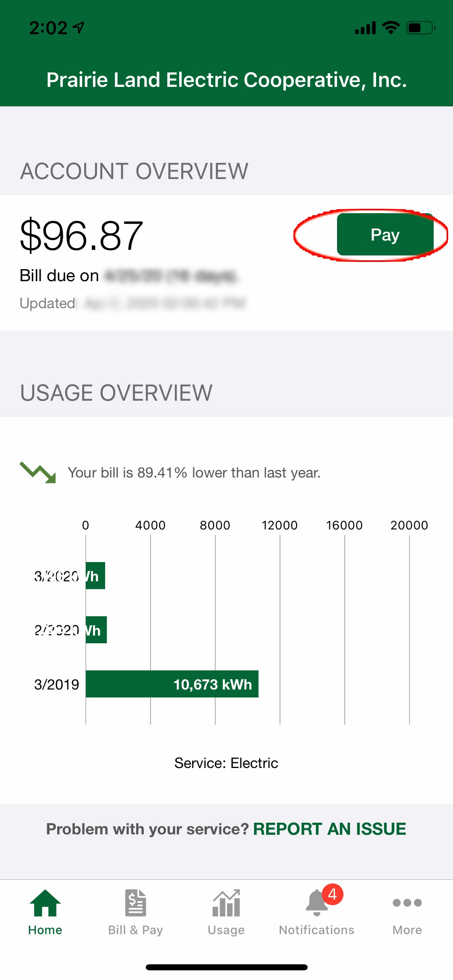Tap the Usage tab label
The height and width of the screenshot is (980, 453).
(226, 930)
